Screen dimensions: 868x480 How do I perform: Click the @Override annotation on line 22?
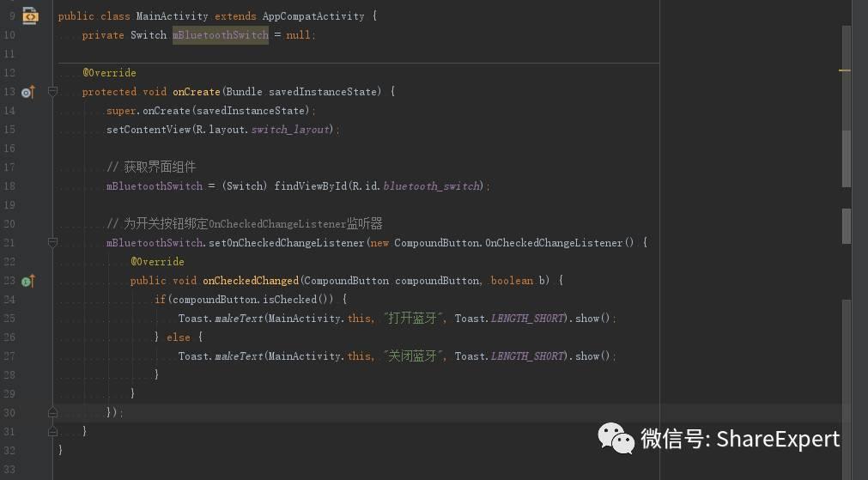click(157, 261)
